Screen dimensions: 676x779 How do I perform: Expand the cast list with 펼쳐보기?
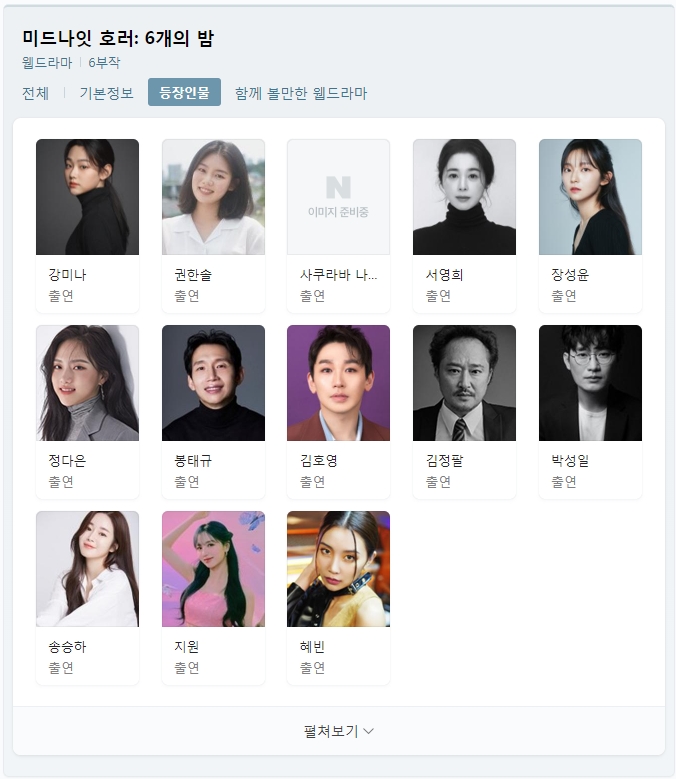338,731
